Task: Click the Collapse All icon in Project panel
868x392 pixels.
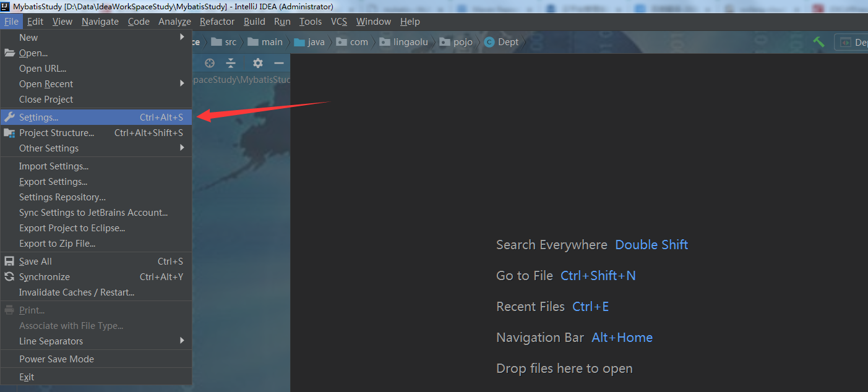Action: pyautogui.click(x=231, y=63)
